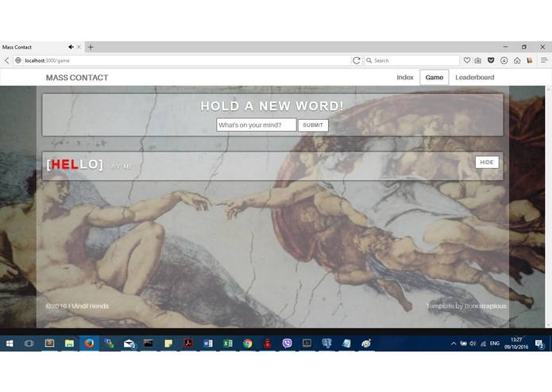Click the ENG language indicator
The height and width of the screenshot is (392, 552).
click(495, 344)
